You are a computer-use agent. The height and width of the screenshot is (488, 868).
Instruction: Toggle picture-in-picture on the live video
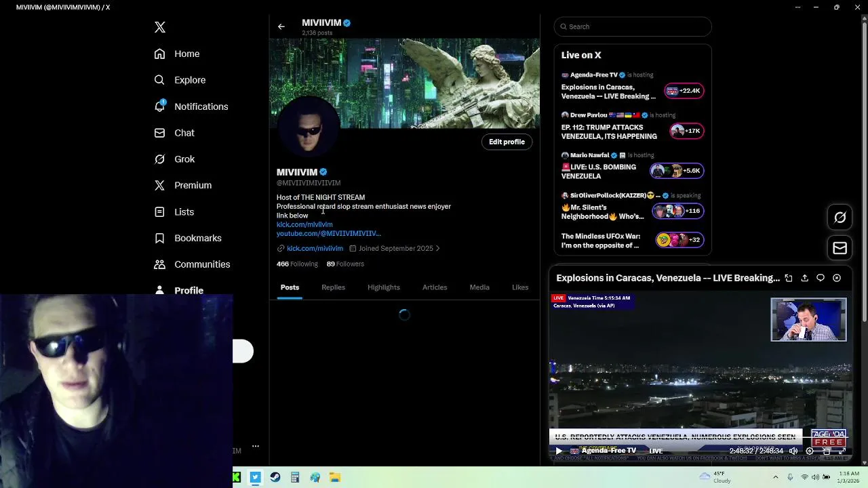click(x=826, y=451)
